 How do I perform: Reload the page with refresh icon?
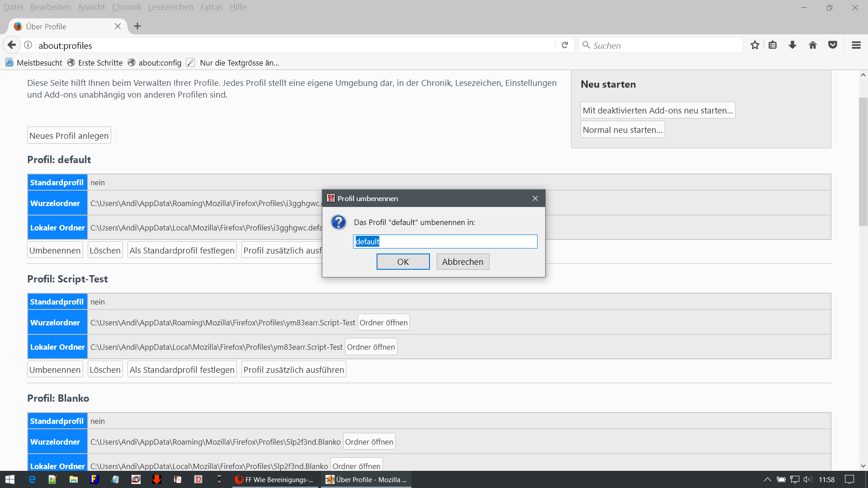coord(565,45)
